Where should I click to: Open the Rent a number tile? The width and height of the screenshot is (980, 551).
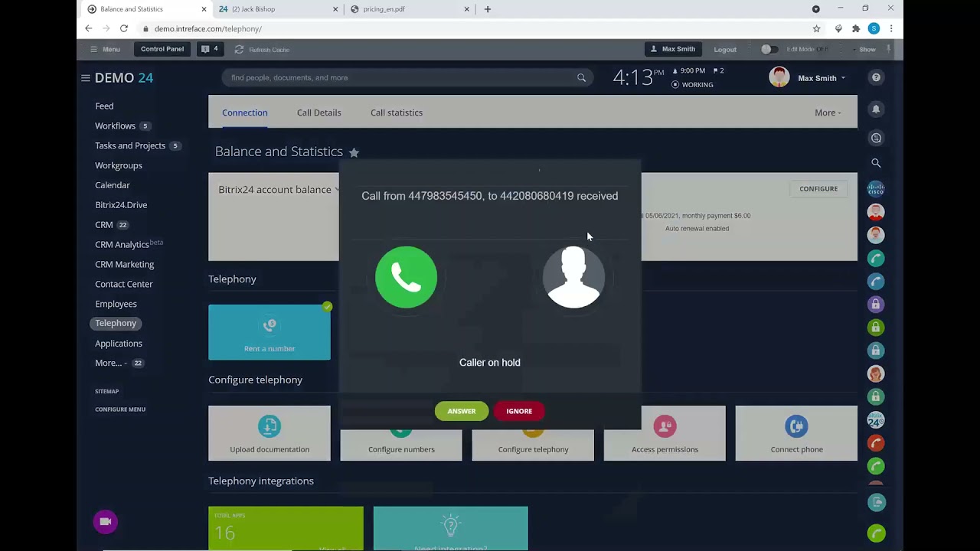(269, 332)
